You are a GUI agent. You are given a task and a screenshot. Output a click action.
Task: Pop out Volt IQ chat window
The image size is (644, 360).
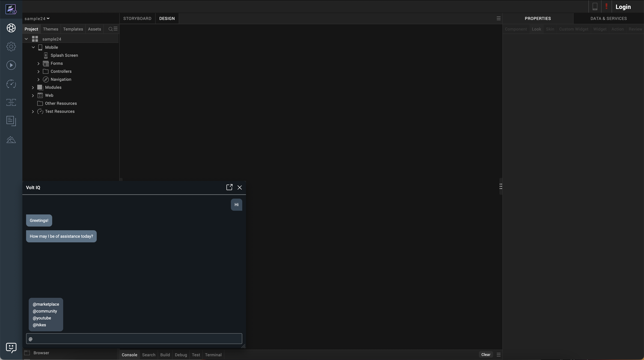point(229,187)
